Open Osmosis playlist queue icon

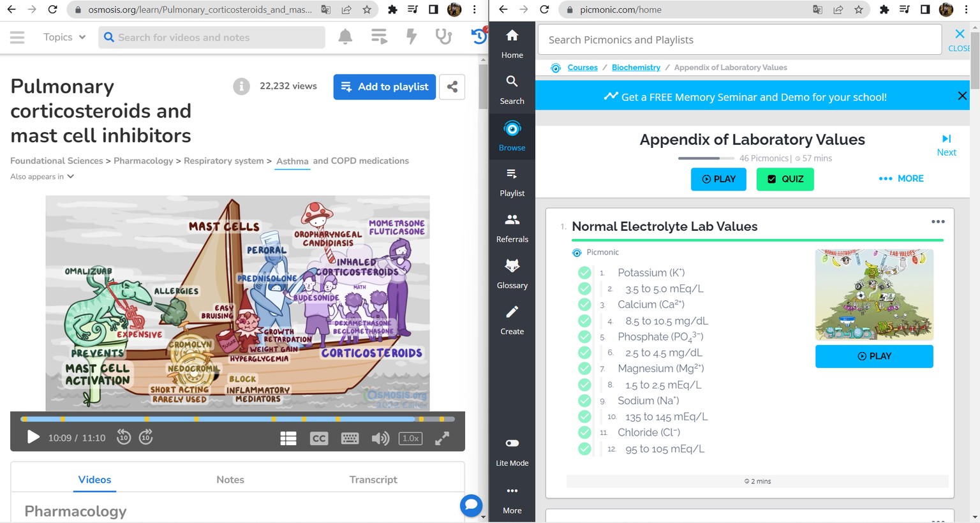pyautogui.click(x=379, y=37)
